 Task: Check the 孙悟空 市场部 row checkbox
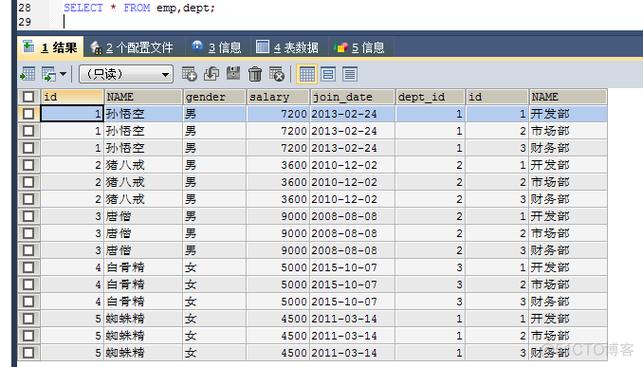(28, 131)
